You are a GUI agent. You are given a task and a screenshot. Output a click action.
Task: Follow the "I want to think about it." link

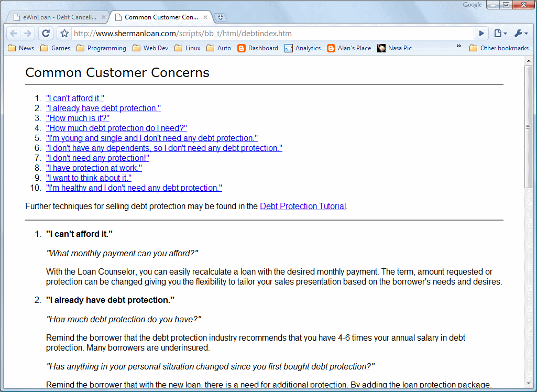[x=89, y=178]
